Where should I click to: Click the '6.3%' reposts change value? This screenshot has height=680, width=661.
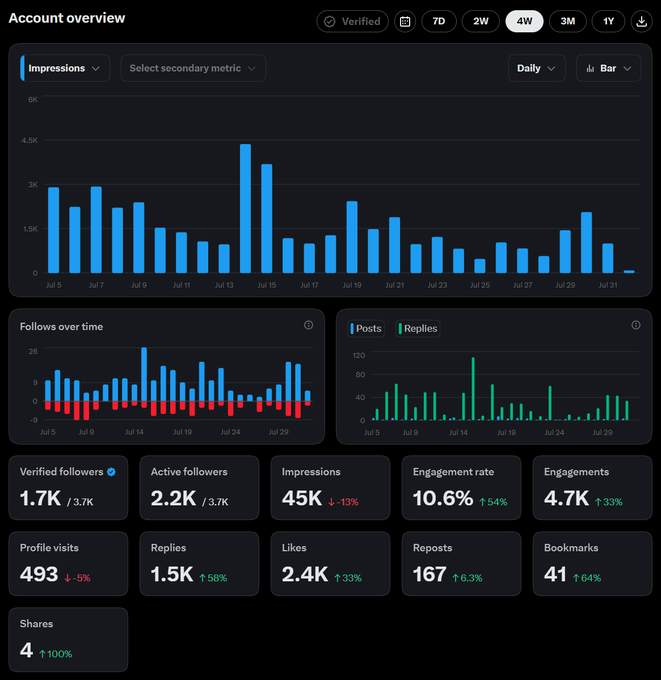tap(471, 578)
